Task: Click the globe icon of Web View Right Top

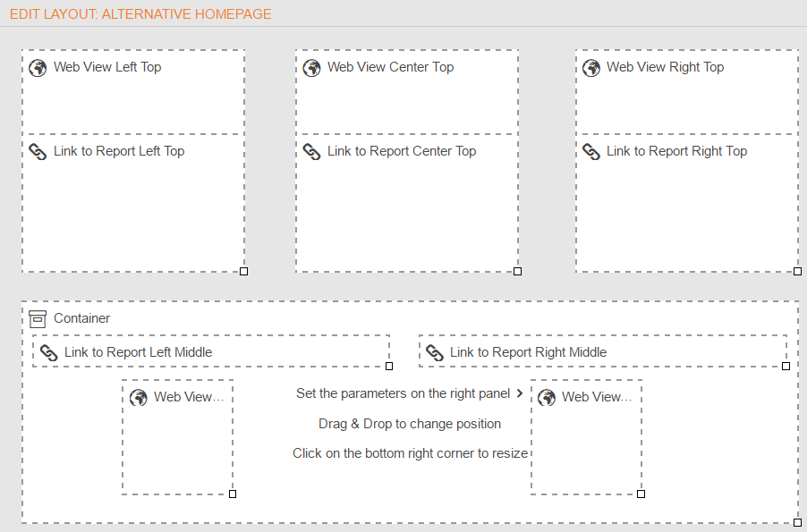Action: point(590,68)
